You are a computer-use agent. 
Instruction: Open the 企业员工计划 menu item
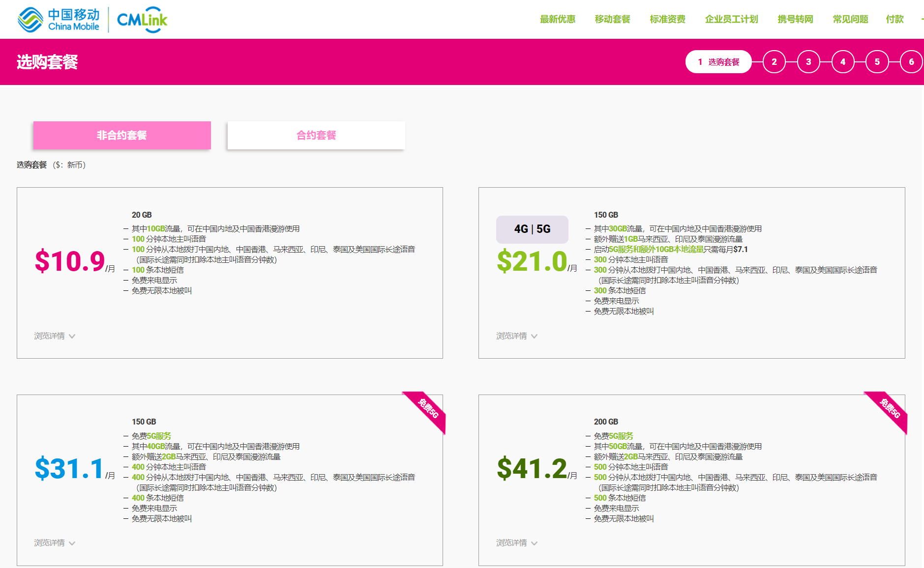click(732, 19)
